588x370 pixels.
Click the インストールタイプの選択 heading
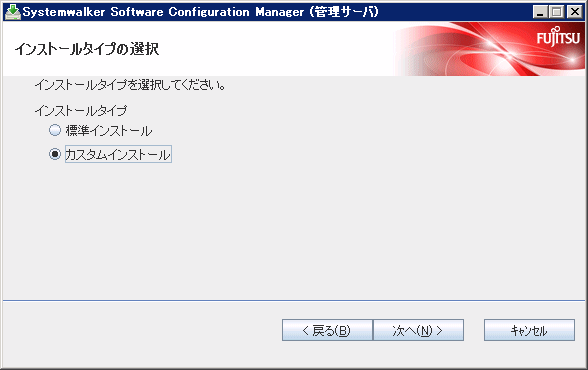[x=87, y=49]
